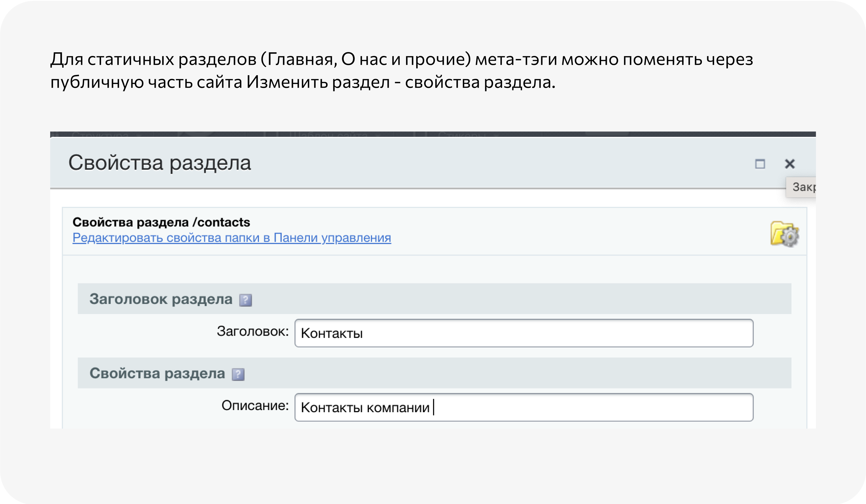
Task: Click the folder with gear icon
Action: 784,234
